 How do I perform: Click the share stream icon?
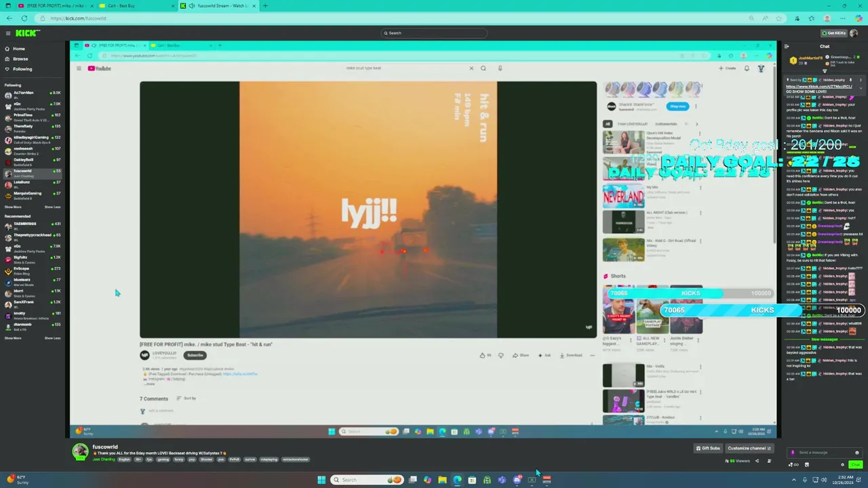click(759, 461)
